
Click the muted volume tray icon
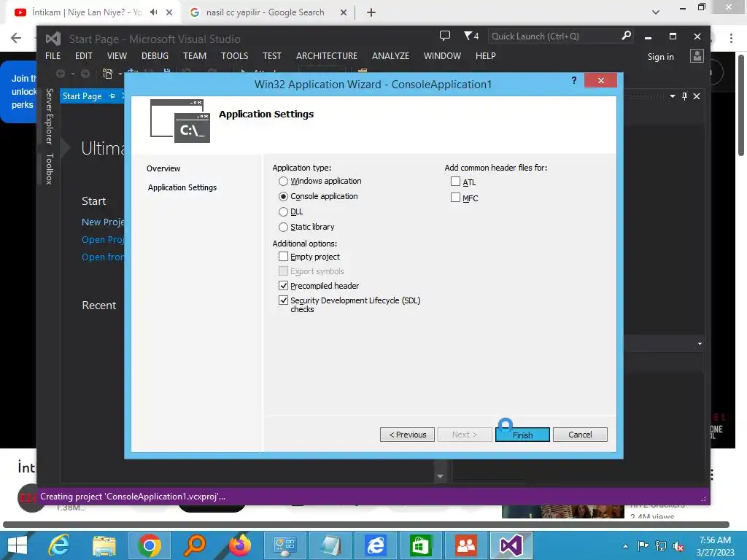point(678,546)
